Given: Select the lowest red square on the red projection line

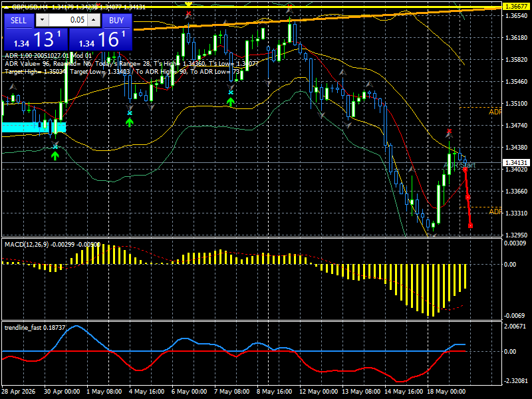Looking at the screenshot, I should tap(471, 225).
